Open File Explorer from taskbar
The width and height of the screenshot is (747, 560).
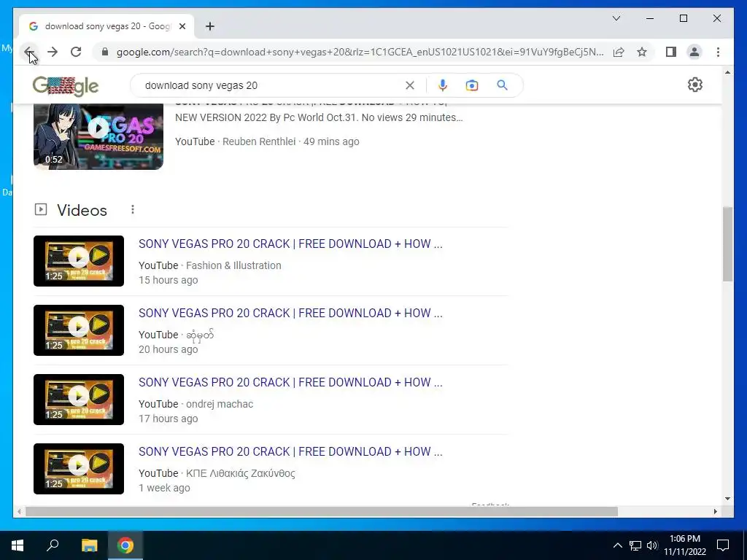(89, 545)
